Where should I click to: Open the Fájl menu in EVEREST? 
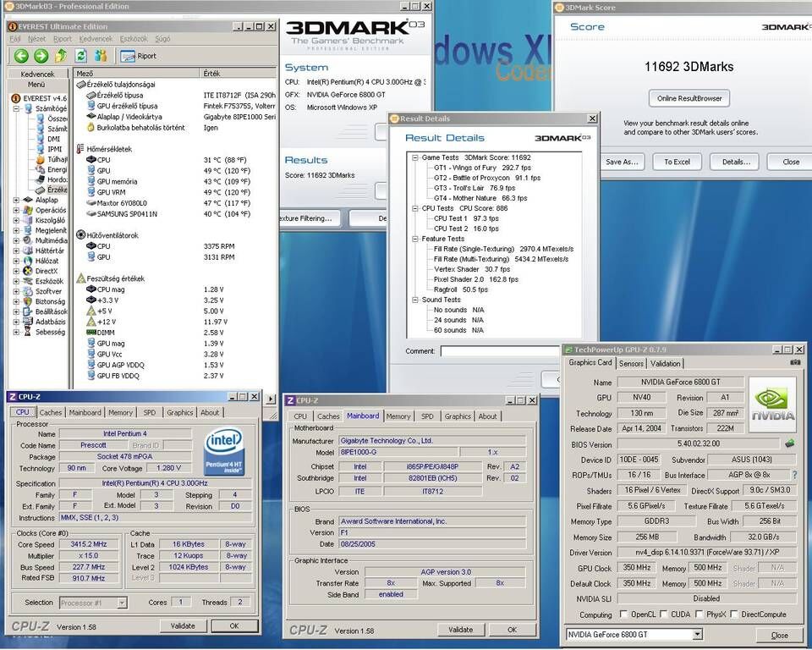pyautogui.click(x=15, y=39)
